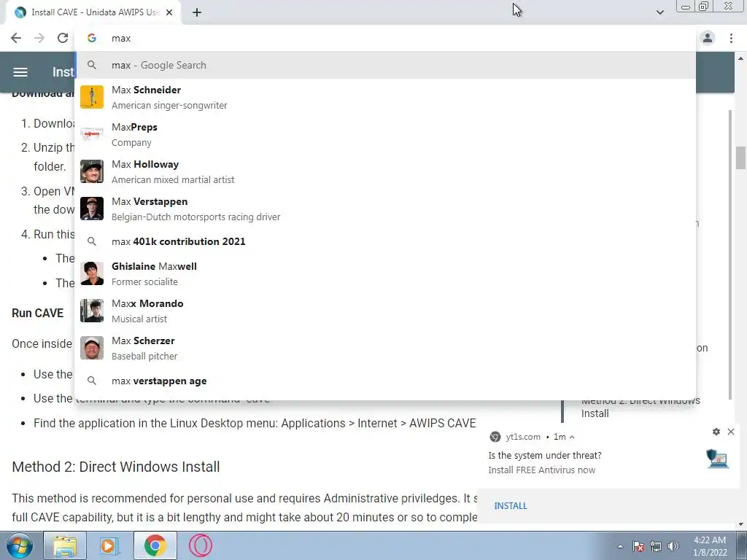Screen dimensions: 747x560
Task: Click the 'Install' sidebar link under Method 2
Action: (x=595, y=413)
